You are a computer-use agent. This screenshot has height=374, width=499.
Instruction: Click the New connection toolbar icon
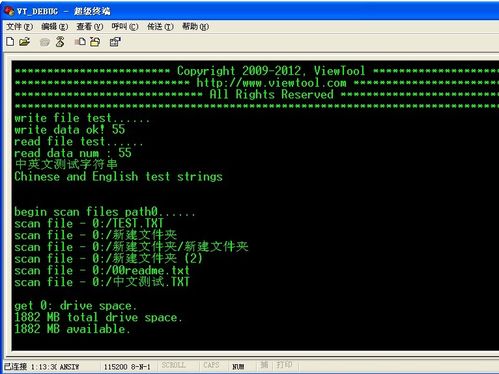pyautogui.click(x=10, y=42)
